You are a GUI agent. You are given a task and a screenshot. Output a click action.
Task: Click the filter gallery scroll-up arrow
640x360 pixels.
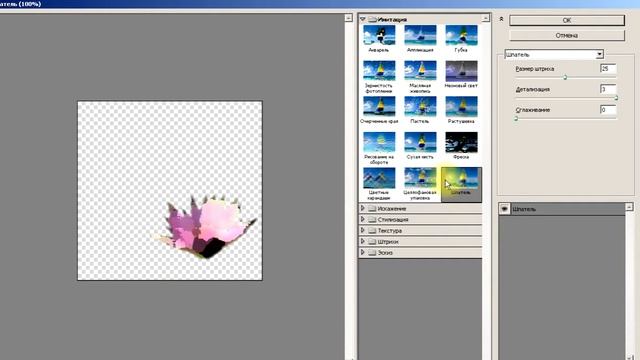486,18
